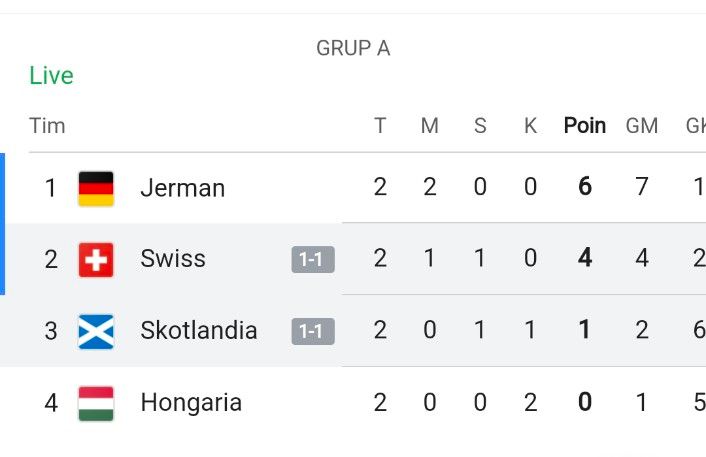
Task: Click the GRUP A heading
Action: click(x=353, y=48)
